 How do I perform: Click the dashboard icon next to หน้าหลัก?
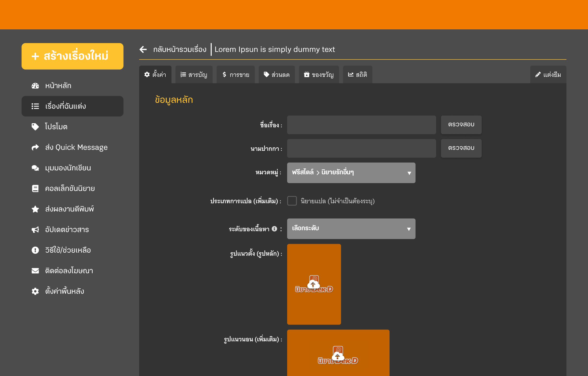(35, 86)
